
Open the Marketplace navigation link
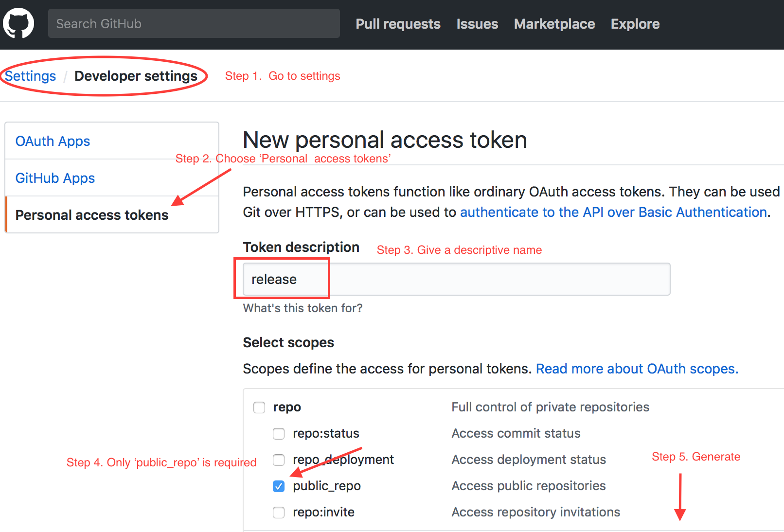[x=554, y=24]
